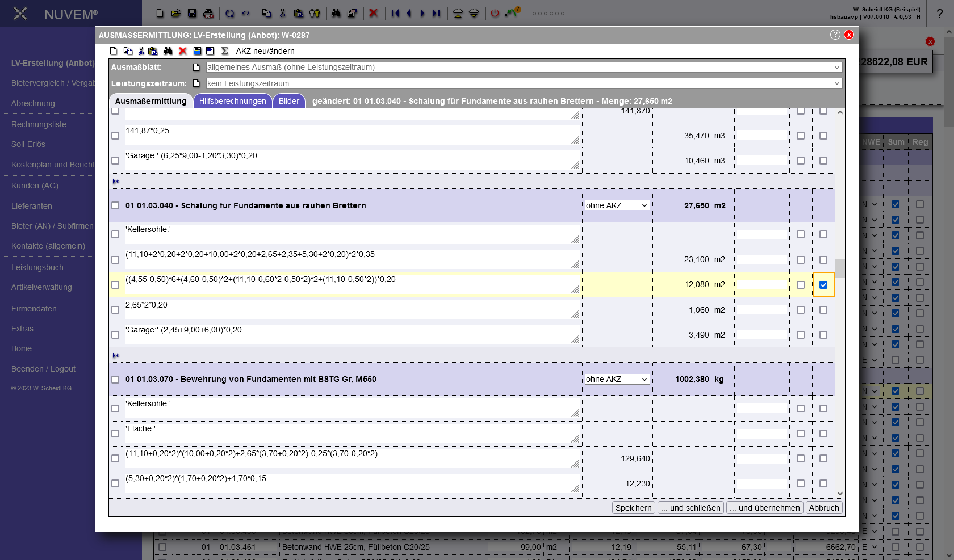Click the paste clipboard icon in dialog toolbar
Image resolution: width=954 pixels, height=560 pixels.
tap(153, 51)
